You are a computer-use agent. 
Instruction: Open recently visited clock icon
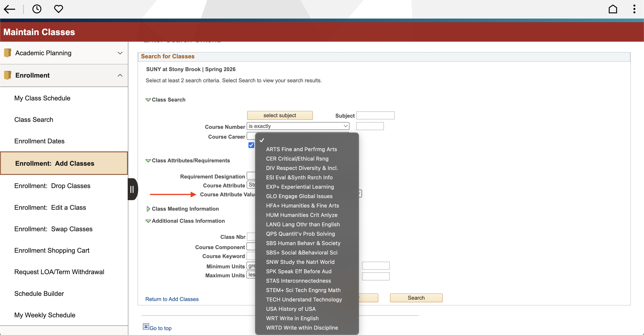(37, 9)
